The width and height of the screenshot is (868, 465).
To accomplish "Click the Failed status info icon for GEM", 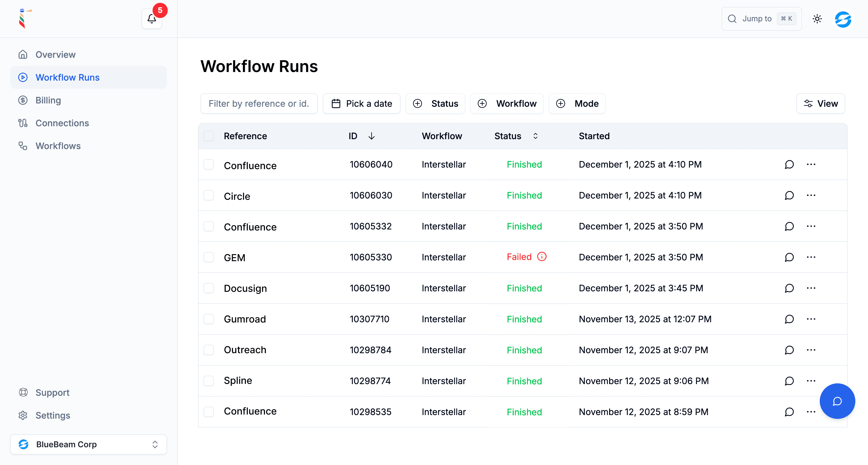I will click(542, 257).
